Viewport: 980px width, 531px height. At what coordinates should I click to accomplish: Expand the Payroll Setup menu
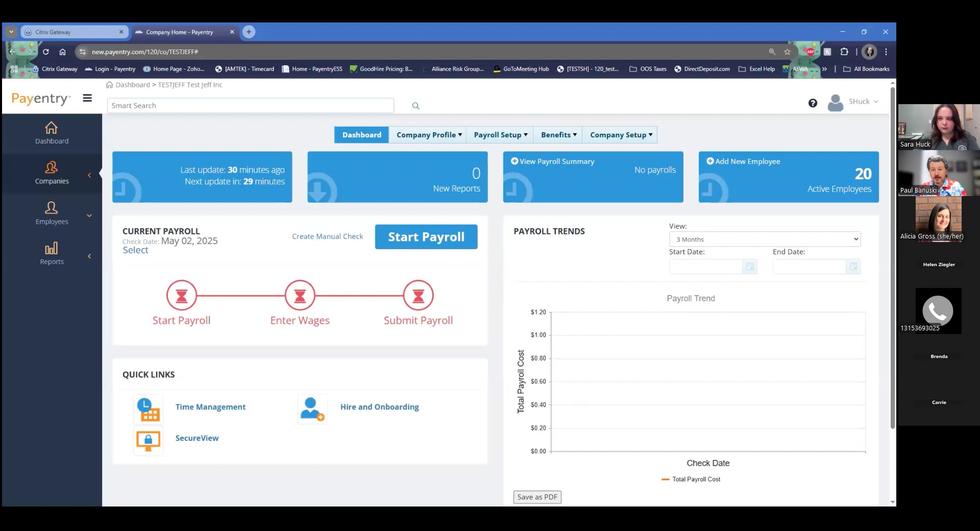[x=500, y=135]
